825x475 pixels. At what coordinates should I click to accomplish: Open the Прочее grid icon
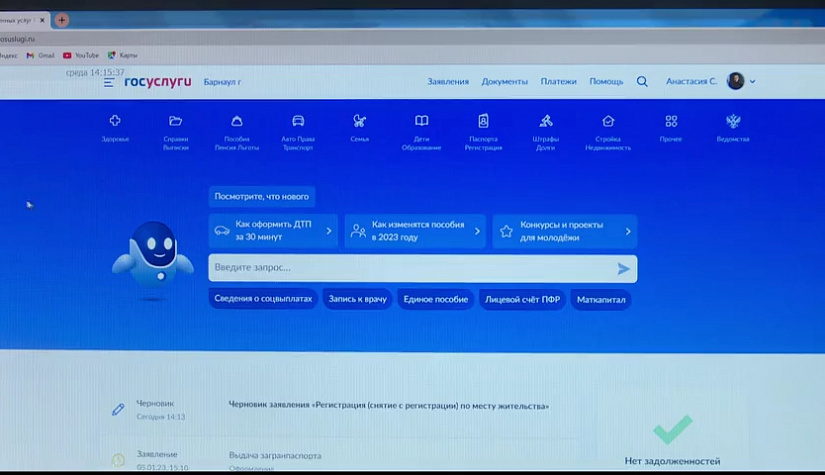coord(670,122)
